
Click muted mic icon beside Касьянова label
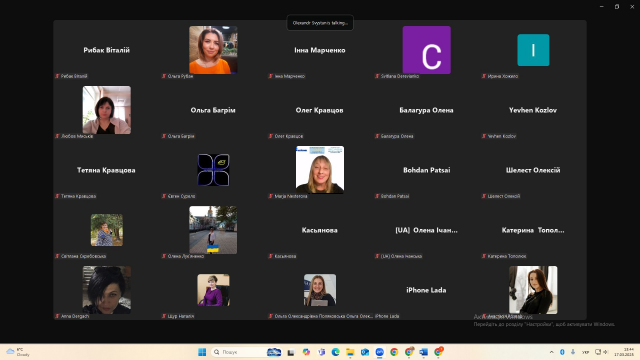[271, 256]
